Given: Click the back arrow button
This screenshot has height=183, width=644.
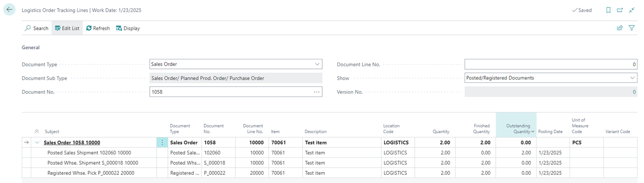Looking at the screenshot, I should pyautogui.click(x=10, y=10).
